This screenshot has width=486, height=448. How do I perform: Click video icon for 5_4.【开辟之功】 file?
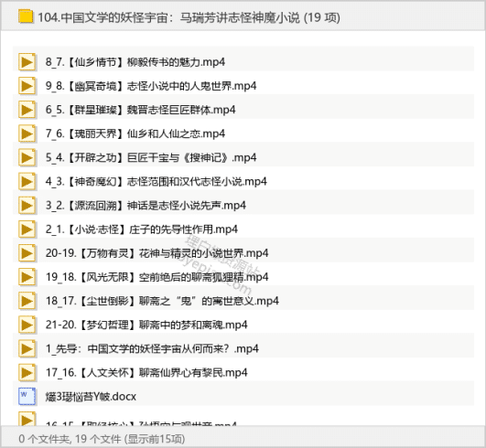[27, 157]
